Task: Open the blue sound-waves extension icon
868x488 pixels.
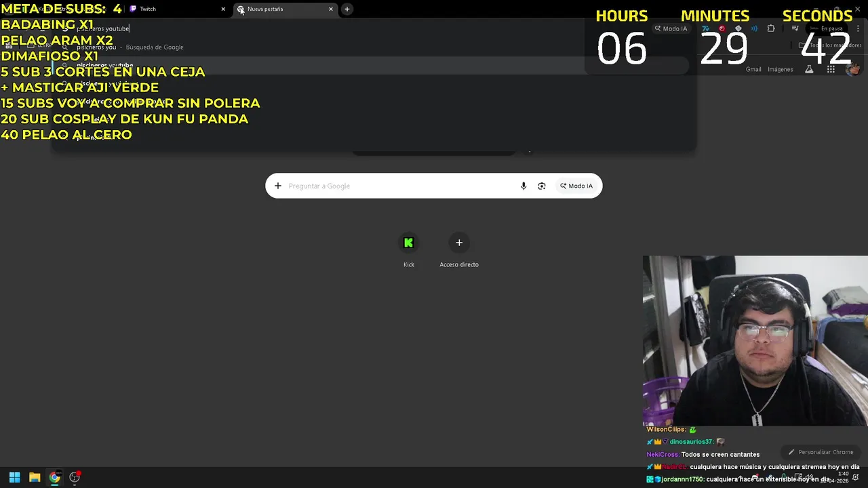Action: [754, 28]
